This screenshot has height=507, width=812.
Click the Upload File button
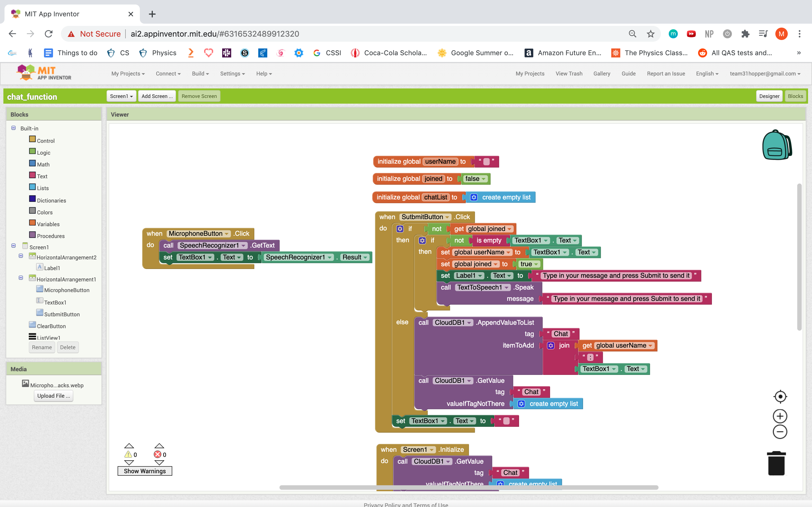(x=54, y=396)
